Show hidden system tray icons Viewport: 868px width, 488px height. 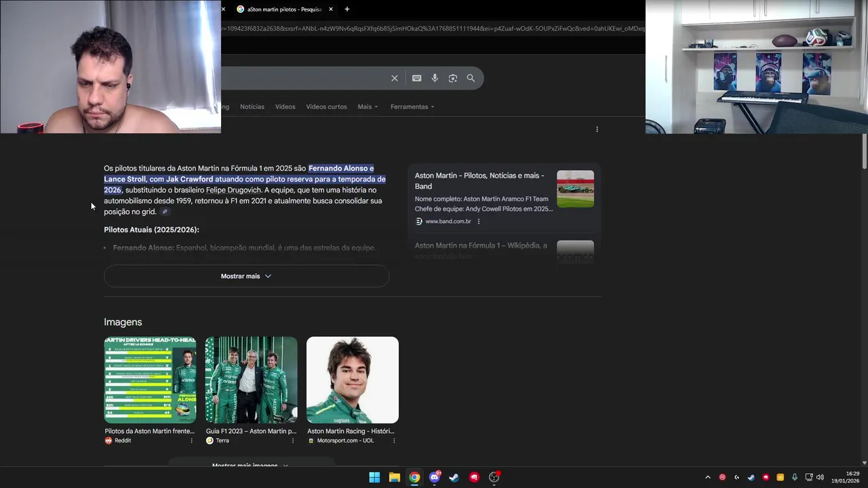point(708,477)
